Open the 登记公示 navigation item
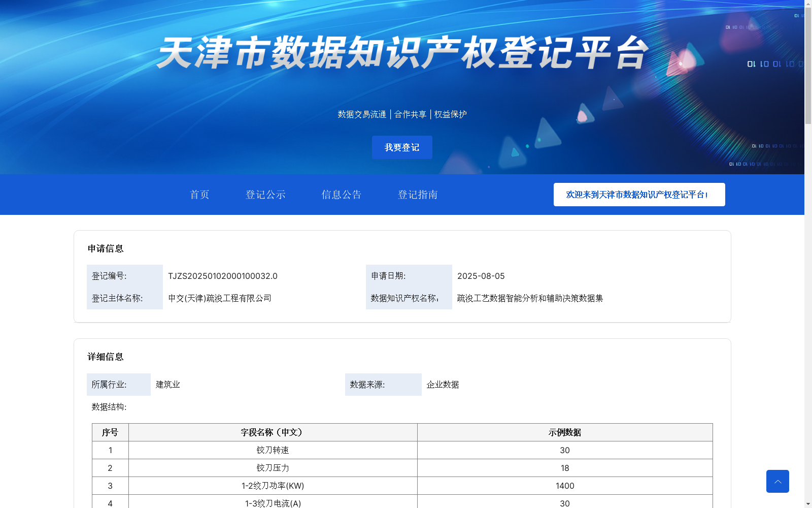 click(x=265, y=195)
